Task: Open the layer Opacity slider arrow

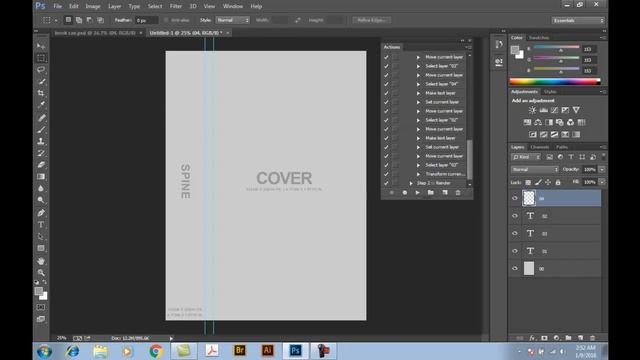Action: coord(602,169)
